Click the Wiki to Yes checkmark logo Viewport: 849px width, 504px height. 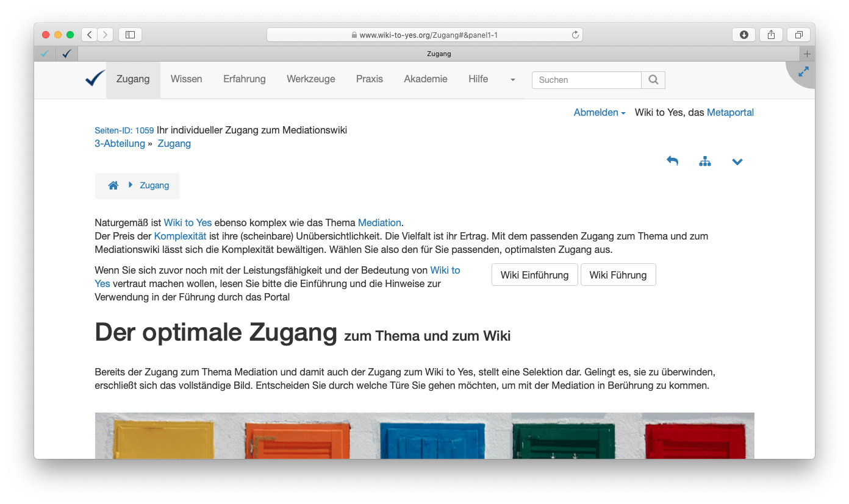tap(95, 79)
